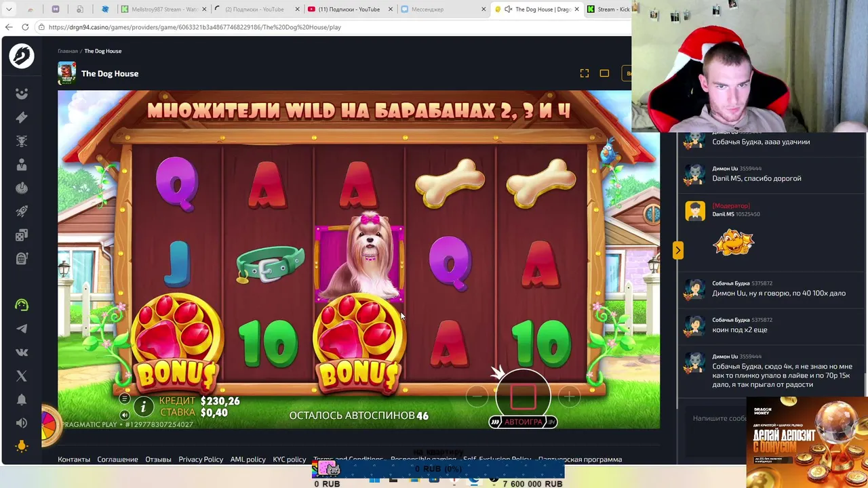Close the Мессенджер browser tab
The height and width of the screenshot is (488, 868).
tap(484, 9)
